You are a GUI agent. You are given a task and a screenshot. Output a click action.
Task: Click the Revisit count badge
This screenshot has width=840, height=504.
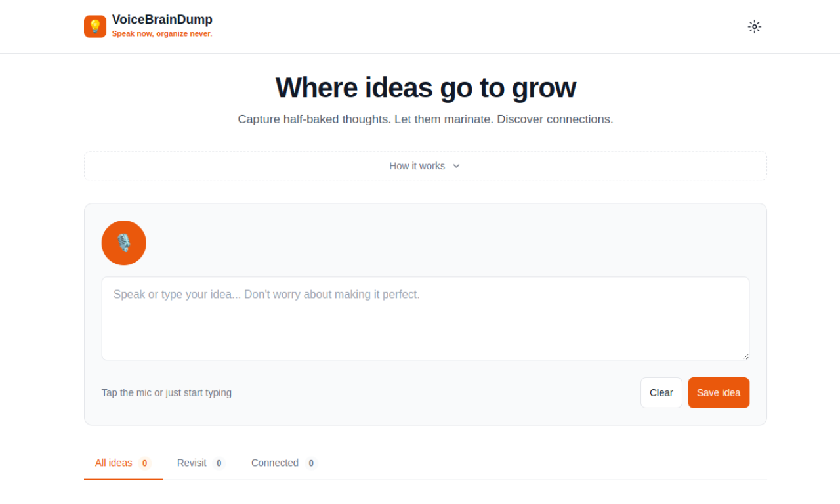coord(219,463)
